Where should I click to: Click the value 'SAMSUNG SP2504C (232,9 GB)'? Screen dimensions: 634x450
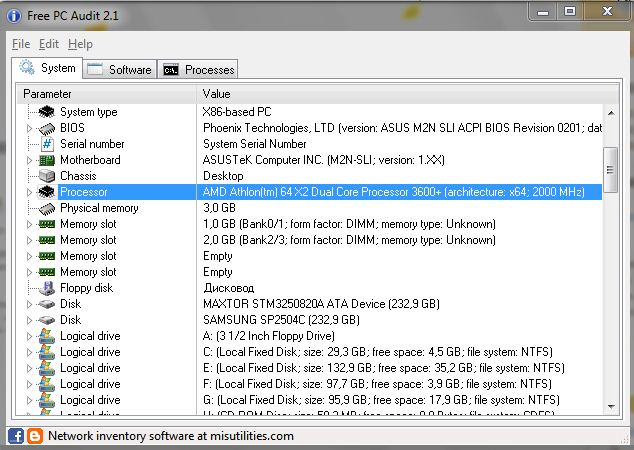pyautogui.click(x=281, y=320)
